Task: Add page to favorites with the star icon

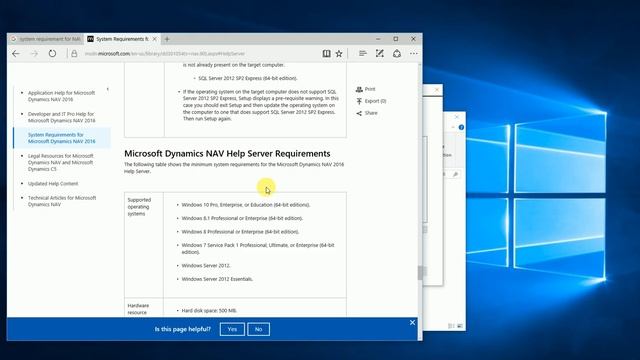Action: pos(339,53)
